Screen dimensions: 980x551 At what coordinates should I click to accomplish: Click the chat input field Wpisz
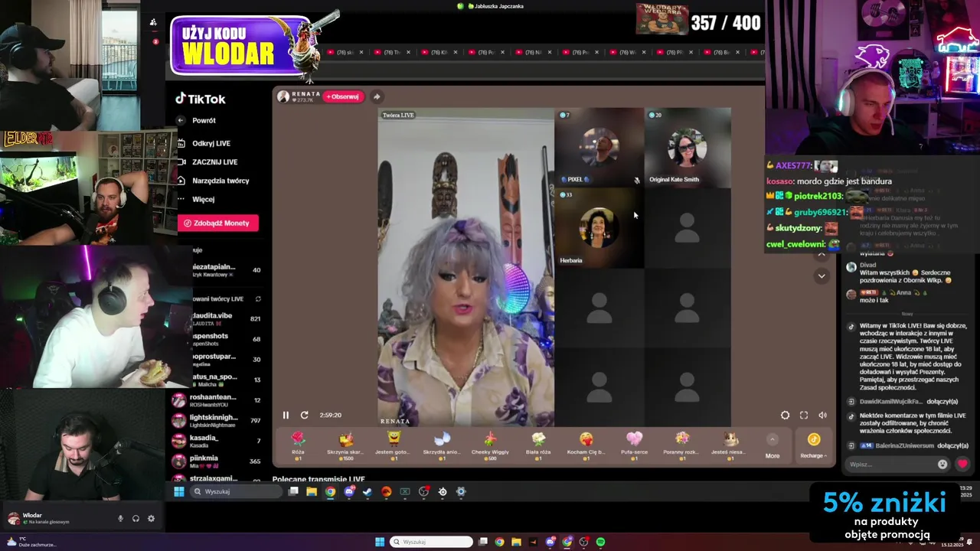point(890,464)
